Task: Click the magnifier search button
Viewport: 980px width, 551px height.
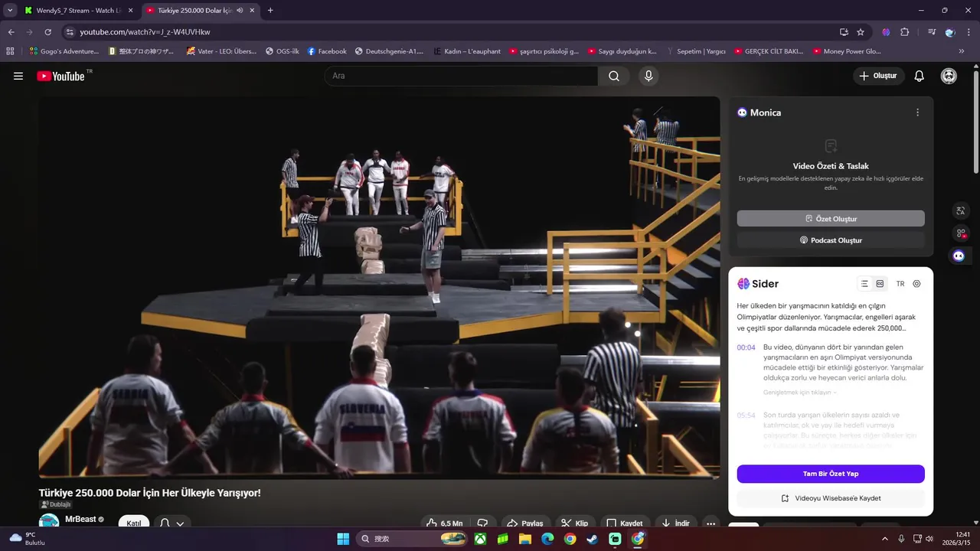Action: coord(614,76)
